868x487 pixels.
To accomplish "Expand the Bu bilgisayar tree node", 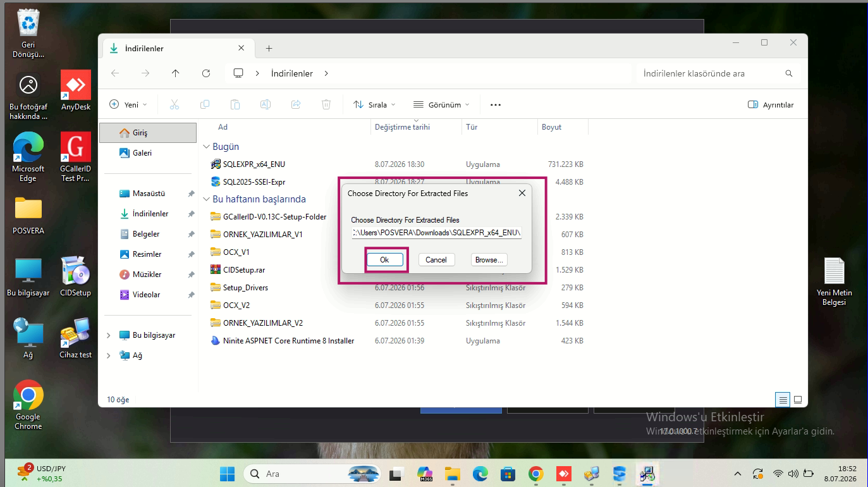I will coord(109,335).
